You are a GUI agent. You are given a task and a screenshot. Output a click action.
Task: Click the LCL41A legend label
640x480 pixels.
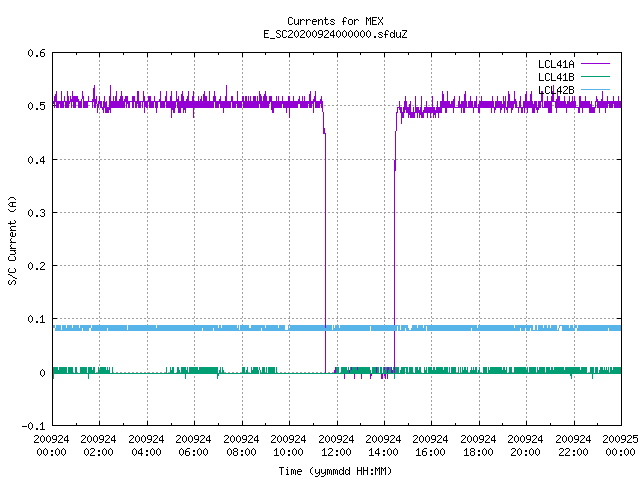[556, 64]
